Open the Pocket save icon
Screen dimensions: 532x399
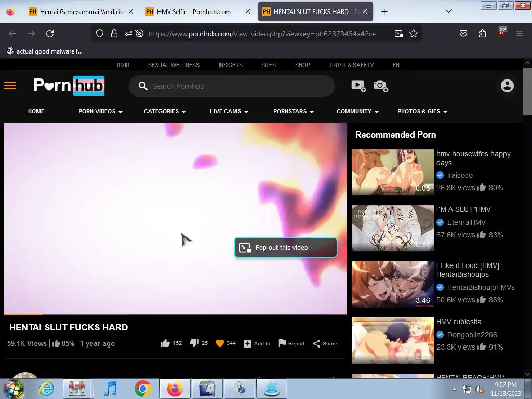[x=463, y=34]
